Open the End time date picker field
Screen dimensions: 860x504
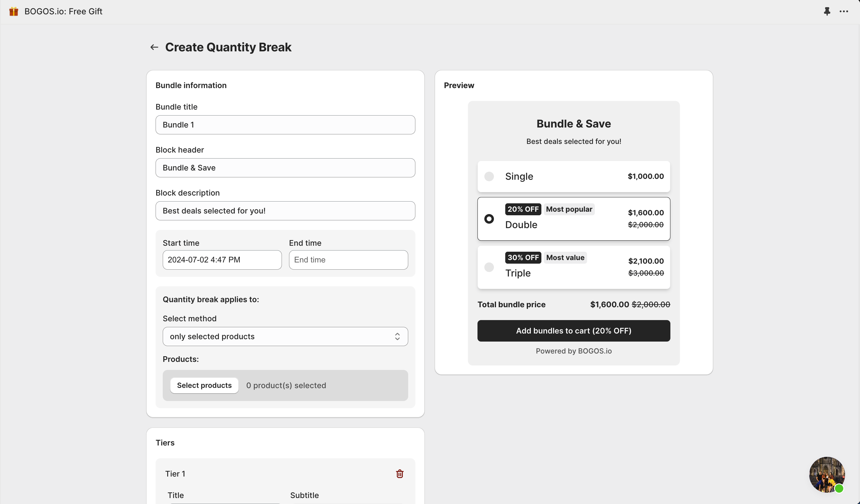pyautogui.click(x=348, y=260)
